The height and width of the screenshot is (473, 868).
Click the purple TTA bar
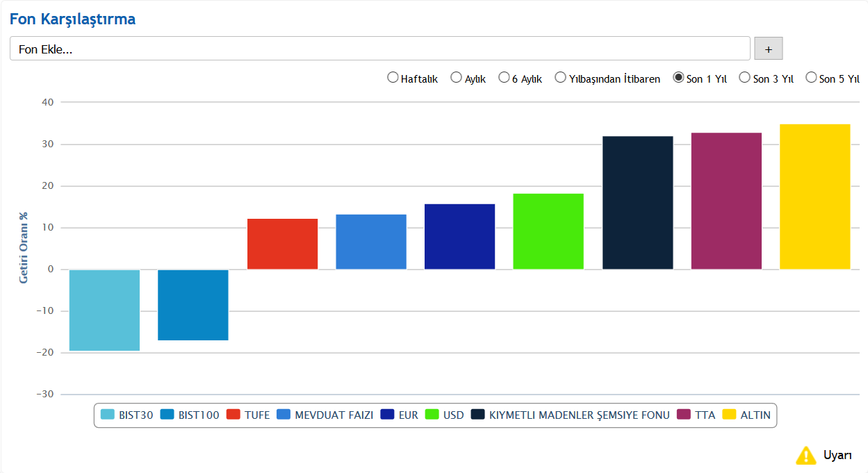pyautogui.click(x=726, y=201)
